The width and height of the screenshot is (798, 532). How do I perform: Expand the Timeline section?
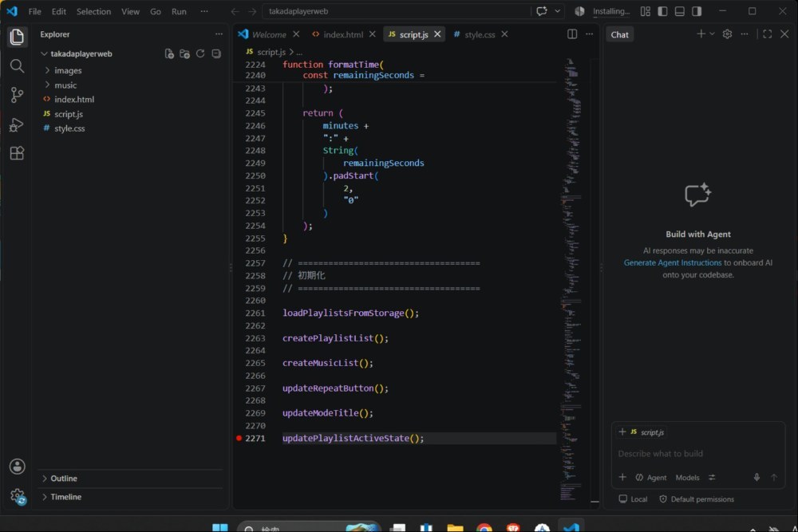click(65, 496)
